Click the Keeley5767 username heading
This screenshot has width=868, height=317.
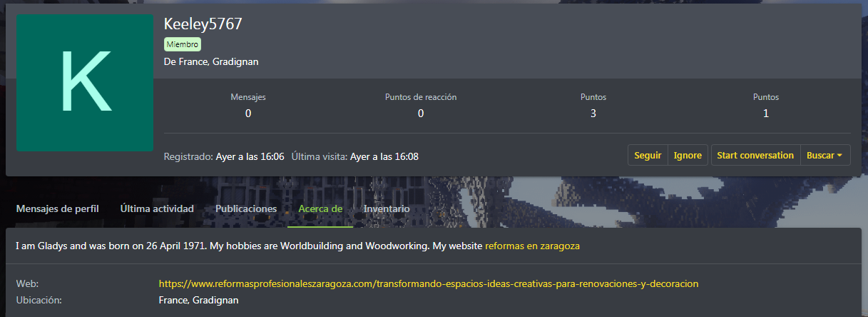(203, 24)
